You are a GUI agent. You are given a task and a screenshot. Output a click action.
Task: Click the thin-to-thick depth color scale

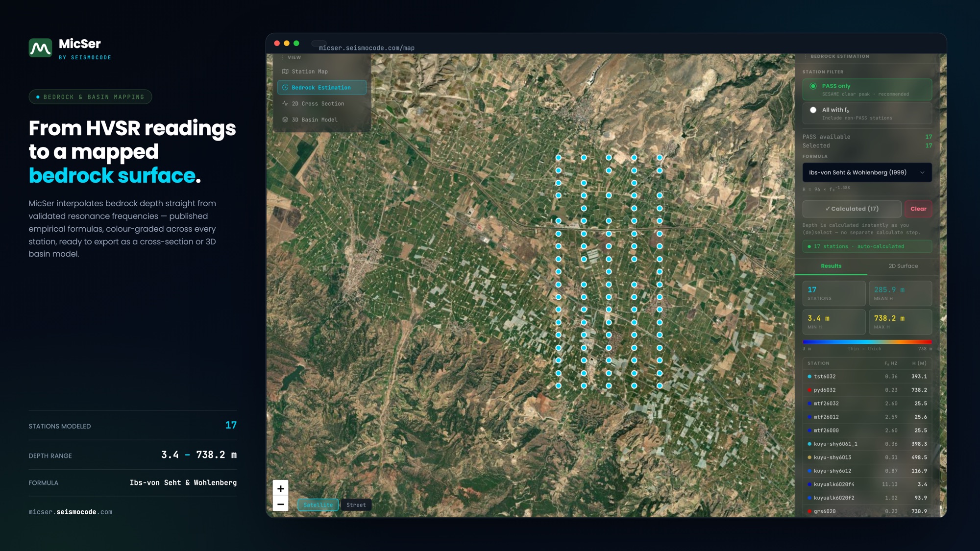[x=867, y=342]
